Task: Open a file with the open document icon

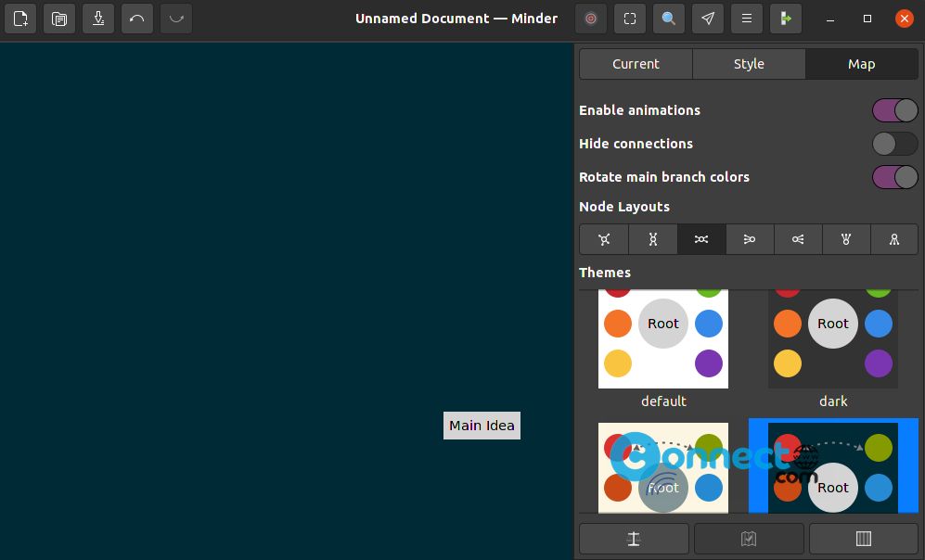Action: (59, 19)
